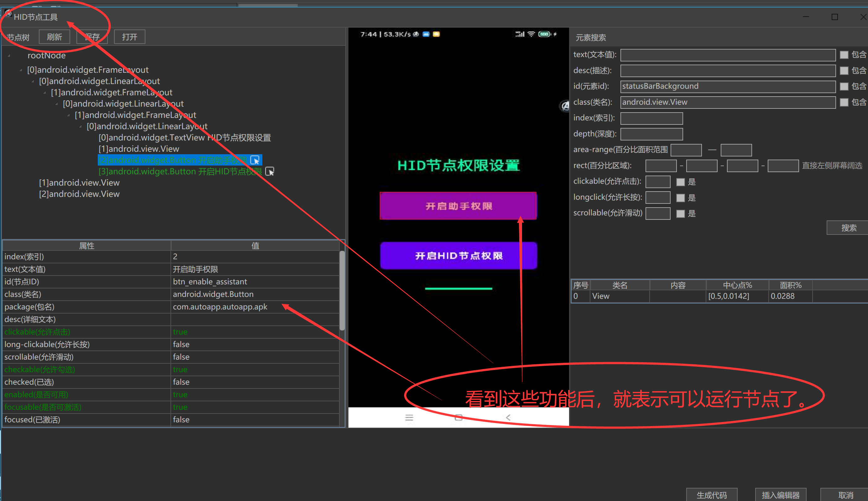Select the [3] Button 开启HID节点权限 node
The height and width of the screenshot is (501, 868).
180,171
